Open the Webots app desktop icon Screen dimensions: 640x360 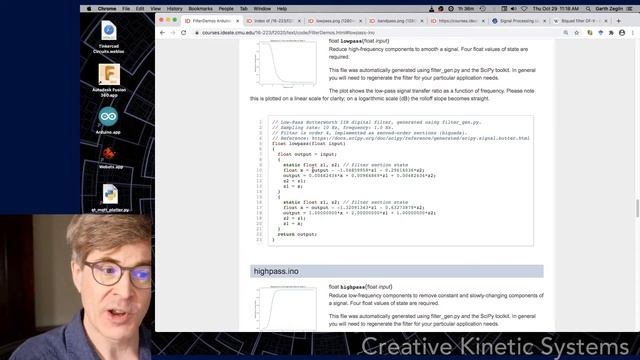pyautogui.click(x=109, y=158)
